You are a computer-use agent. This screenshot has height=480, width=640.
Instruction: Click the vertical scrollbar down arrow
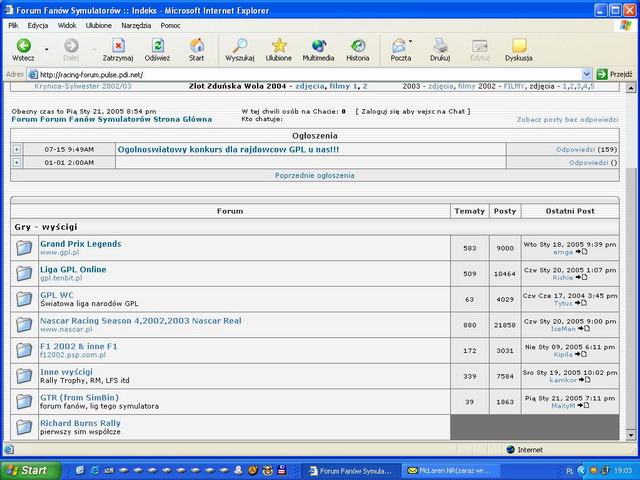click(x=631, y=436)
